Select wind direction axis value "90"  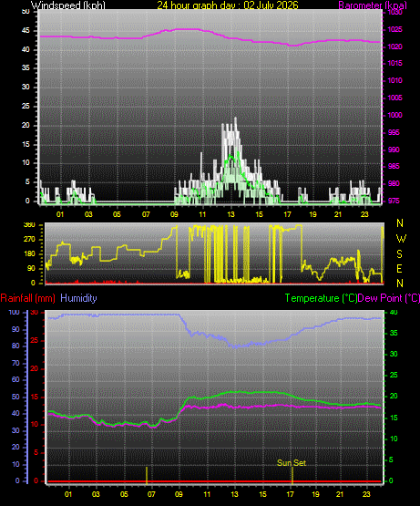pos(31,268)
